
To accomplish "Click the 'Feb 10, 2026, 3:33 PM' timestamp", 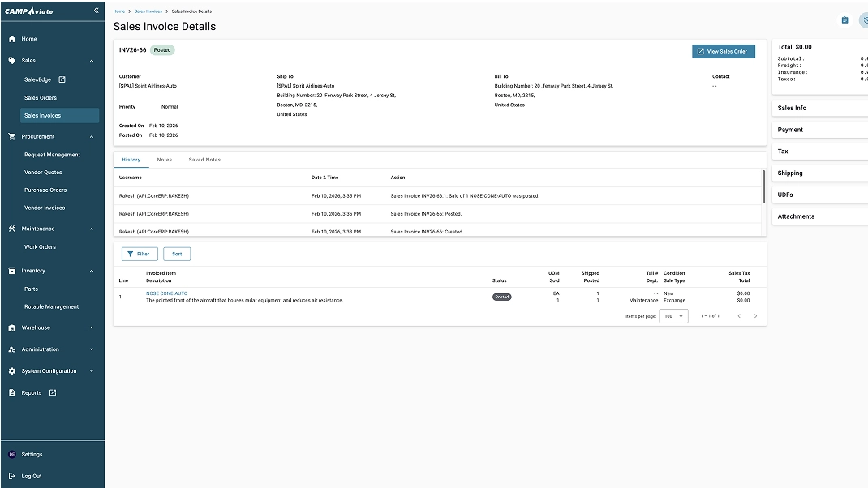I will tap(336, 232).
